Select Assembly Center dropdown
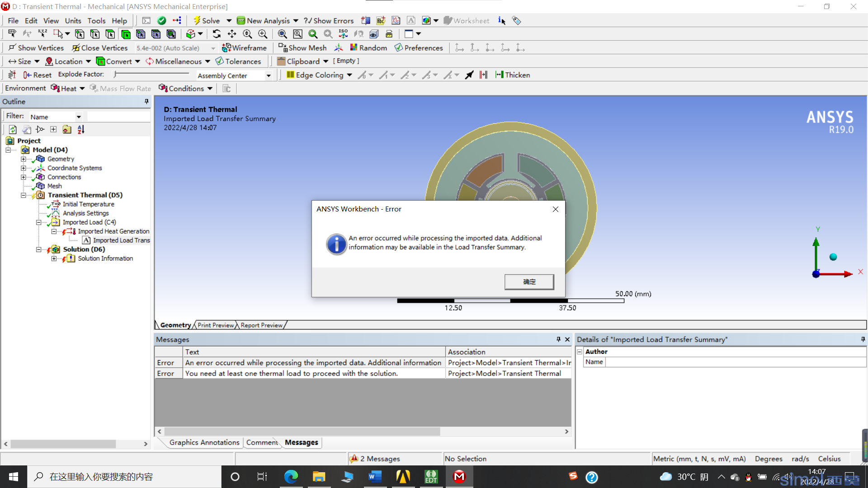868x488 pixels. point(268,75)
